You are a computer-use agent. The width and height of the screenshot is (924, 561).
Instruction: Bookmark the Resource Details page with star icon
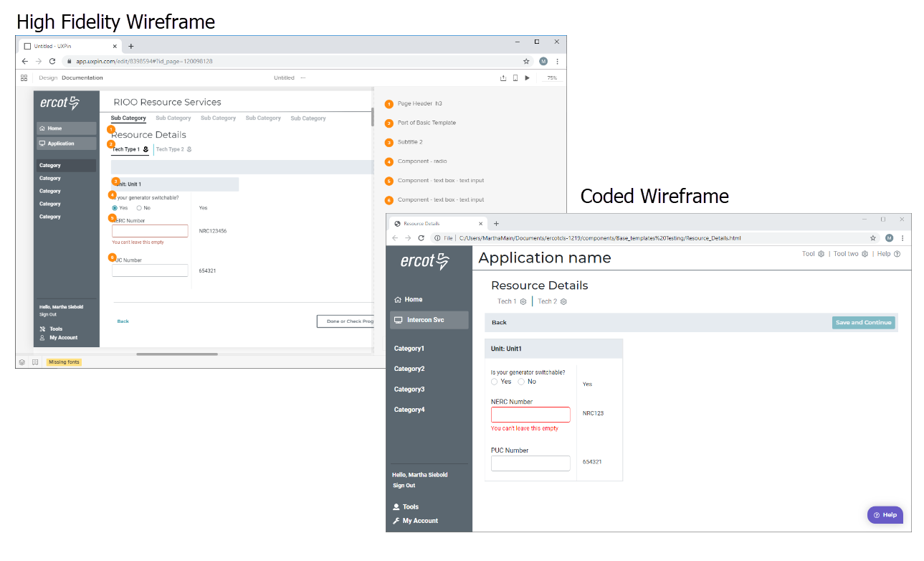pyautogui.click(x=872, y=237)
